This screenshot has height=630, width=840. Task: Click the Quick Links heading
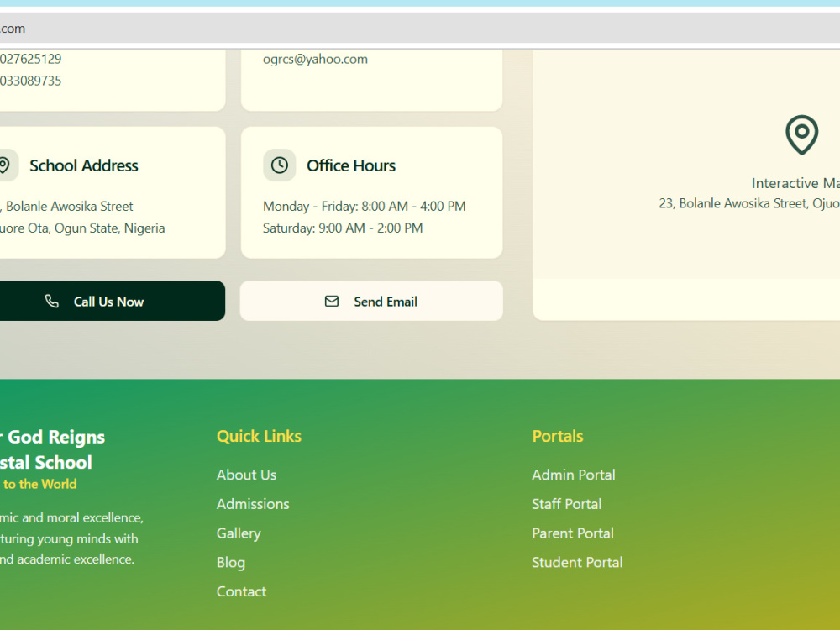259,436
